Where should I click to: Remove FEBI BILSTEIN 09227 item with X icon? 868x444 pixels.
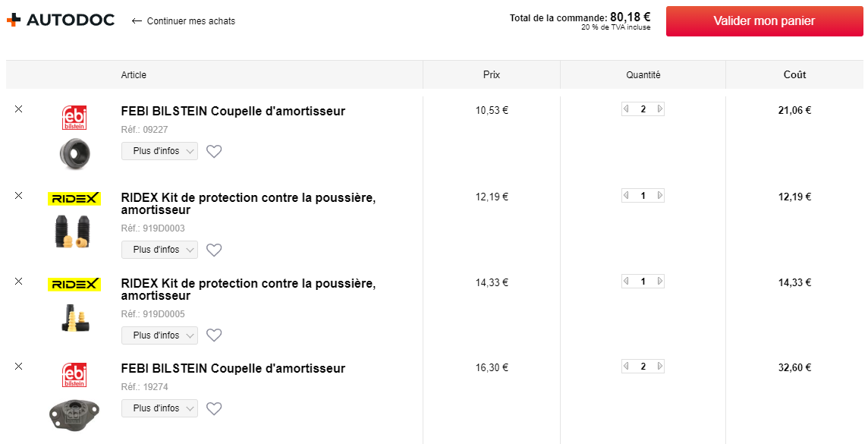(x=18, y=109)
